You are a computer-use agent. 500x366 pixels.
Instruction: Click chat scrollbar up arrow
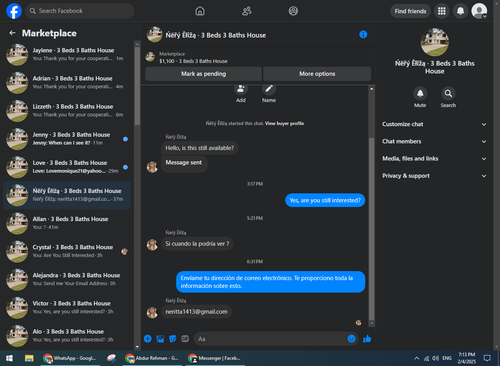click(x=371, y=89)
